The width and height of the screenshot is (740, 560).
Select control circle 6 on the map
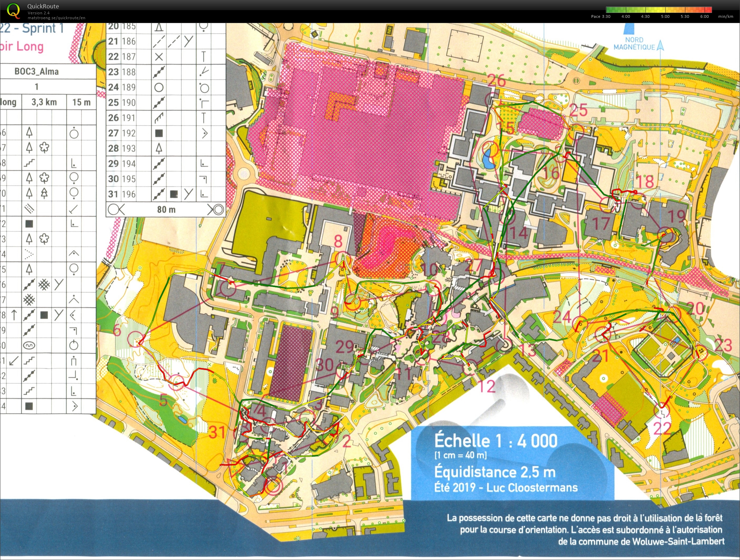coord(135,339)
